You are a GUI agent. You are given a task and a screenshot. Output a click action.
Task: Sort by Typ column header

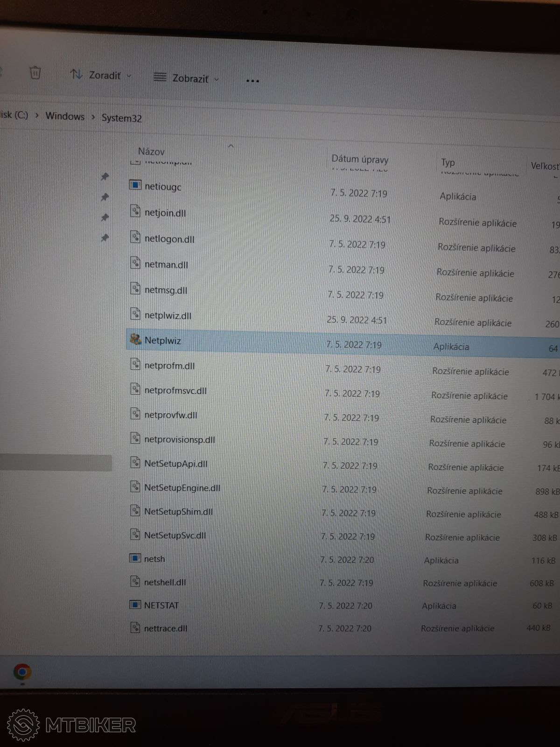[x=448, y=162]
